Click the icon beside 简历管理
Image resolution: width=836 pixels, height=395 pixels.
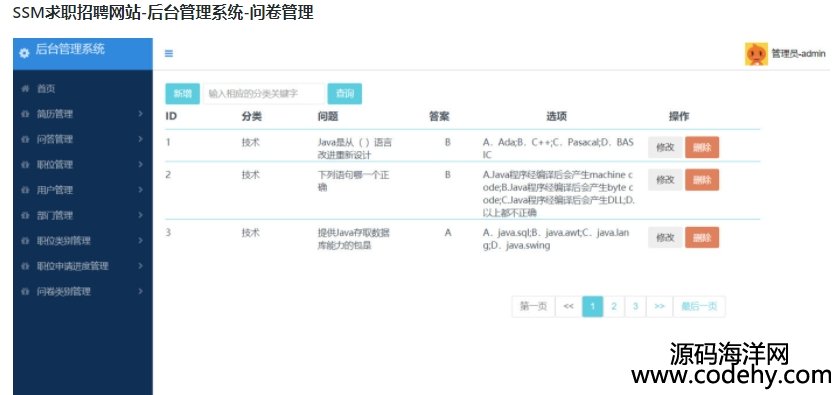tap(25, 114)
